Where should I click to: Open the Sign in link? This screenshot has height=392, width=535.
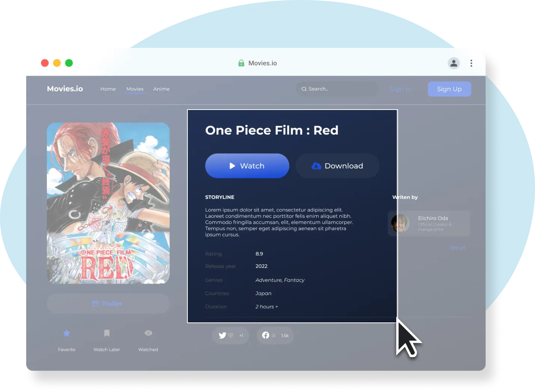[x=400, y=89]
